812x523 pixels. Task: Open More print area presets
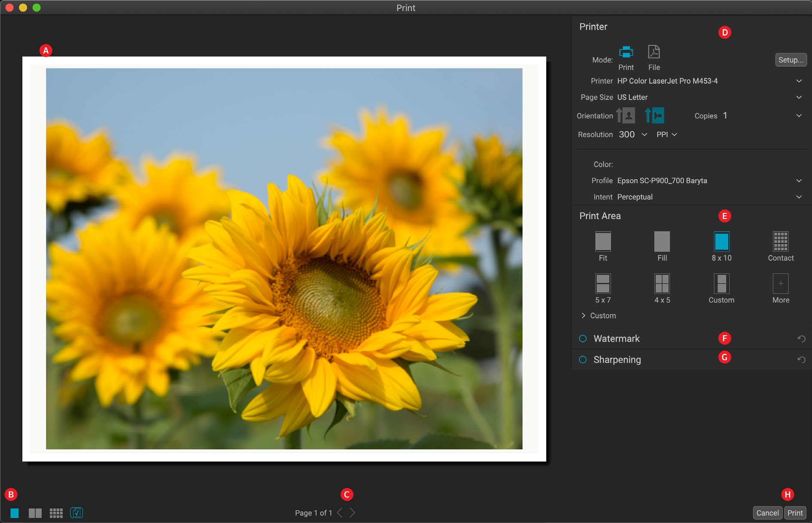pos(780,284)
